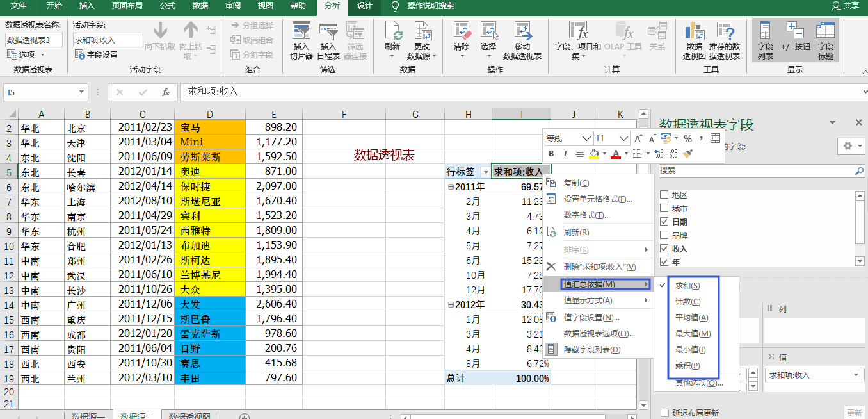The height and width of the screenshot is (419, 868).
Task: Choose 设置单元格格式 from context menu
Action: tap(598, 199)
